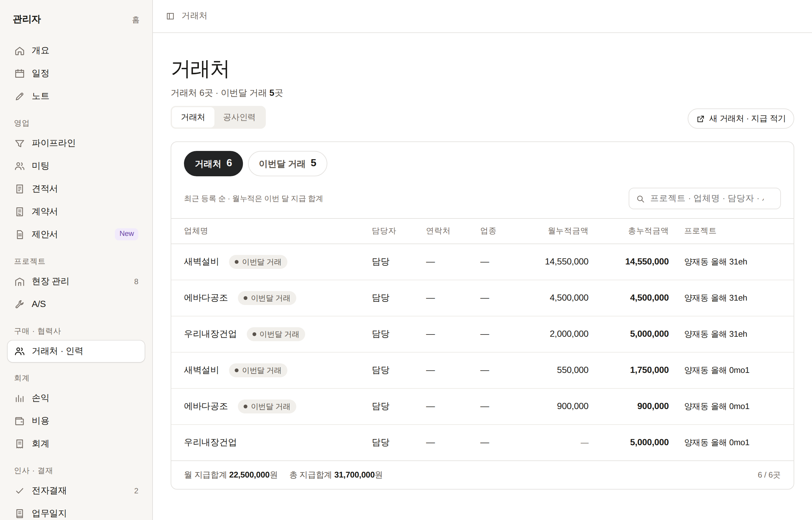Click the 월누적금액 column header
This screenshot has width=812, height=520.
(x=568, y=231)
